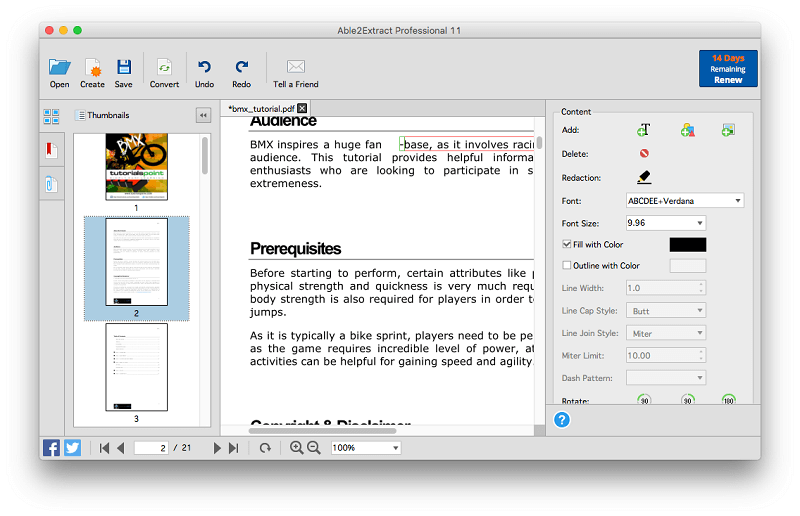Click the thumbnails panel vertical scrollbar

click(205, 156)
